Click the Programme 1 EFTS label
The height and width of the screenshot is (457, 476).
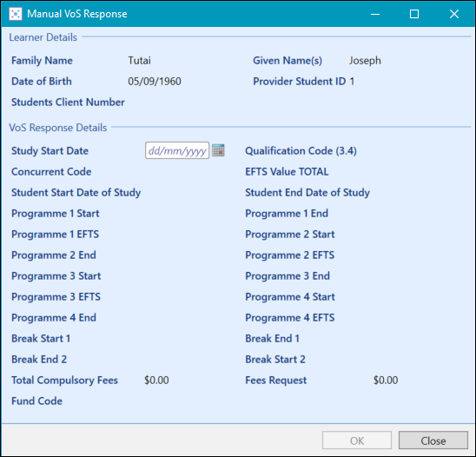pyautogui.click(x=56, y=235)
